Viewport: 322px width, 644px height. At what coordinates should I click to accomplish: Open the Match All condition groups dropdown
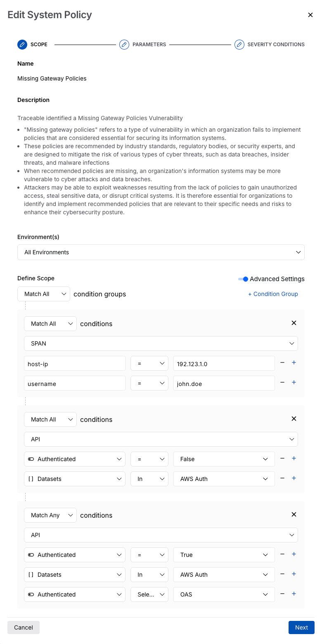click(44, 294)
